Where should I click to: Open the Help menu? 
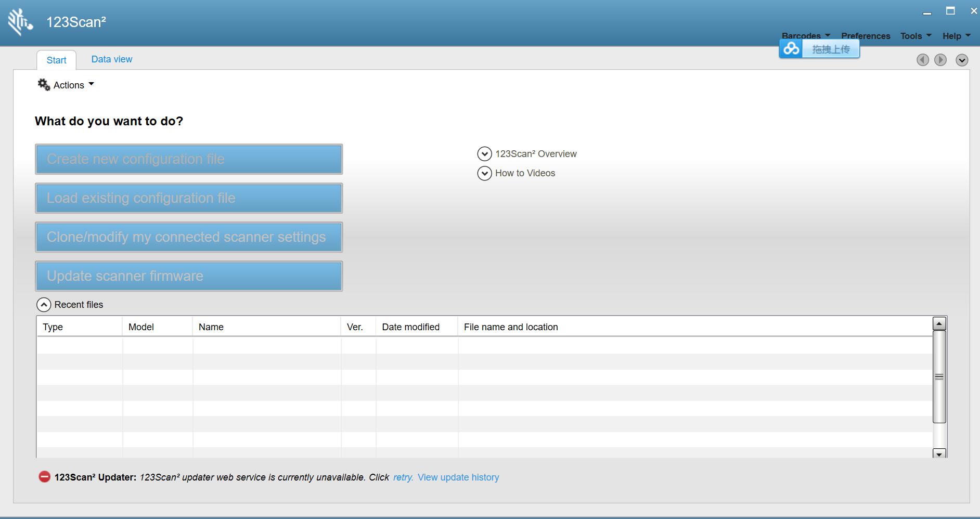pyautogui.click(x=956, y=36)
